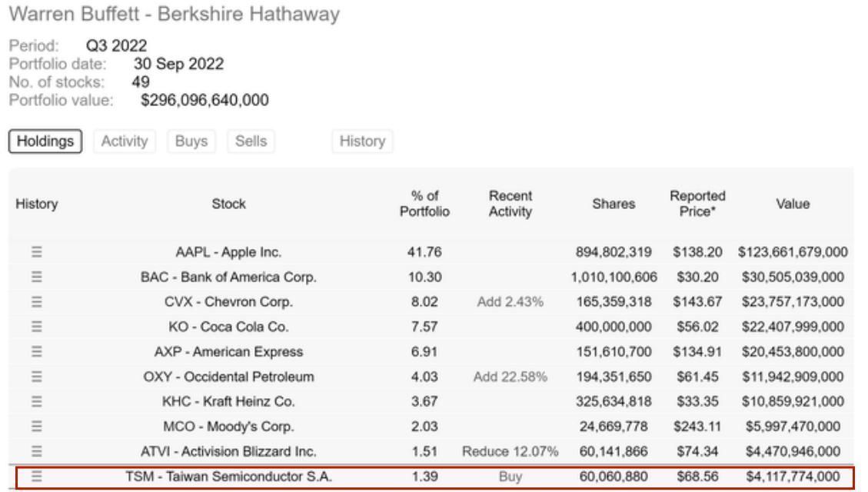Open AAPL - Apple Inc. stock link
The image size is (868, 492).
pos(228,252)
